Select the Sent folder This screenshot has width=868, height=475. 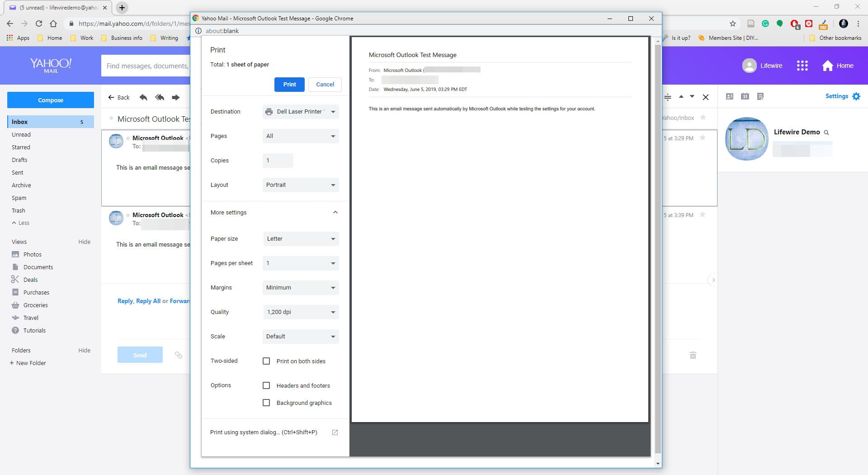click(x=18, y=172)
